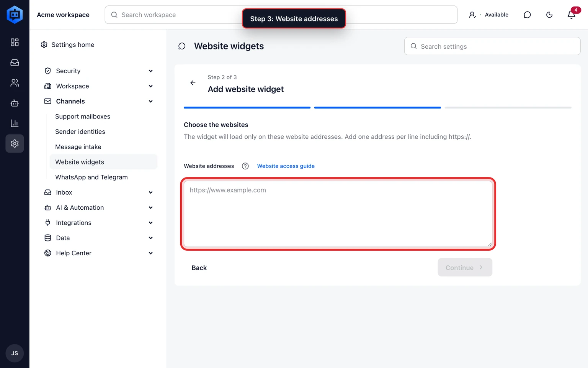This screenshot has height=368, width=588.
Task: Click the Acme workspace logo icon
Action: pos(15,15)
